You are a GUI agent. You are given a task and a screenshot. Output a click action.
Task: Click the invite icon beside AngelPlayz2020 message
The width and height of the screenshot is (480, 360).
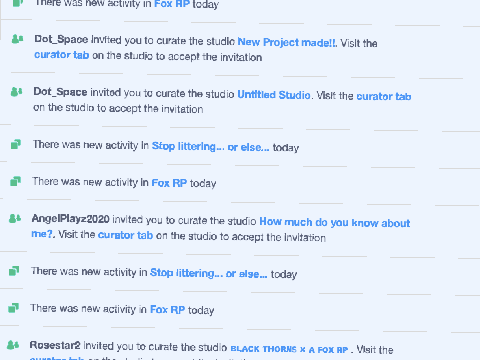pos(15,219)
